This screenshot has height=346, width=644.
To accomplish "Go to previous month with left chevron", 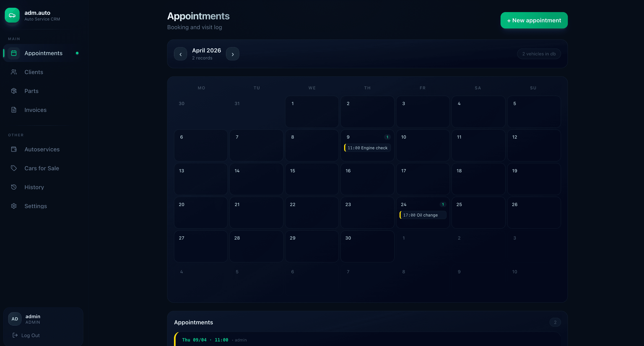I will click(x=180, y=54).
